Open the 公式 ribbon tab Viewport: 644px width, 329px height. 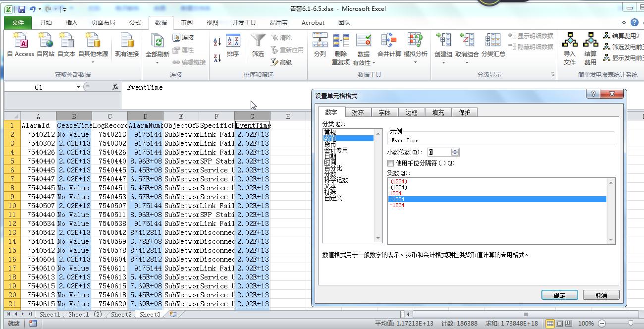[135, 22]
